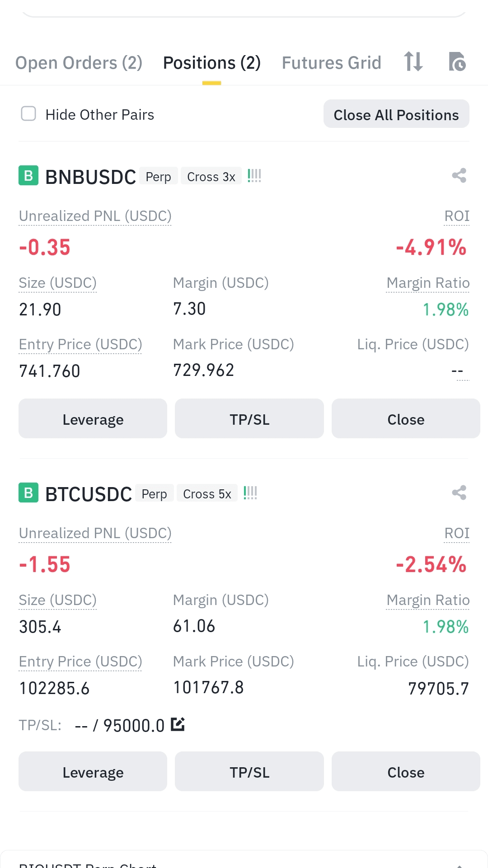Select the Positions (2) tab
Screen dimensions: 488x868
212,63
